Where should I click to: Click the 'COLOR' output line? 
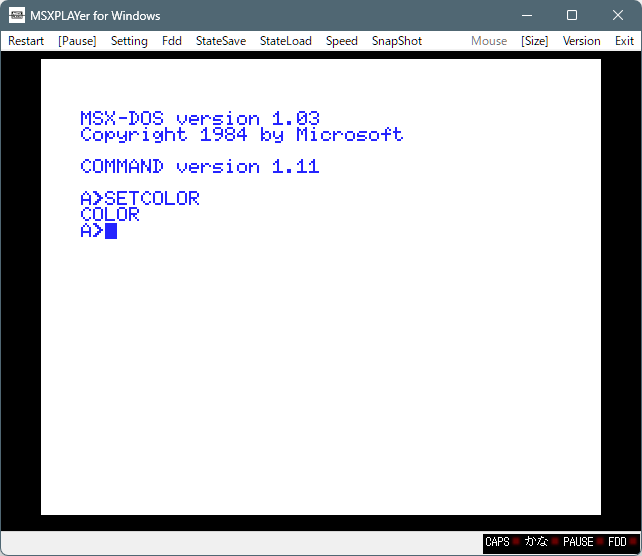(x=110, y=215)
